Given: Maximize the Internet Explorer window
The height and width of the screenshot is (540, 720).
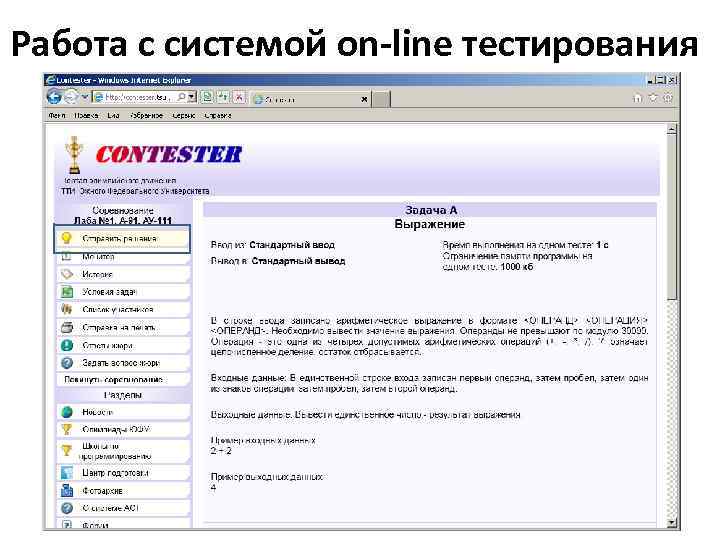Looking at the screenshot, I should [661, 80].
